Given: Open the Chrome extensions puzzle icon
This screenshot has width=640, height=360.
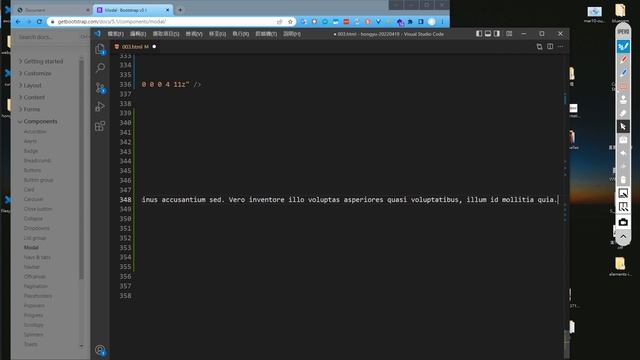Looking at the screenshot, I should 410,22.
